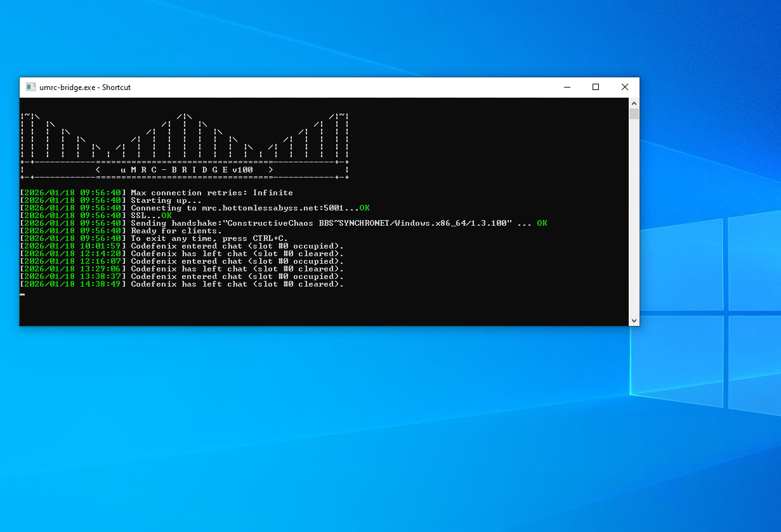Click the "uMRC-BRIDGE v100" banner title

186,170
